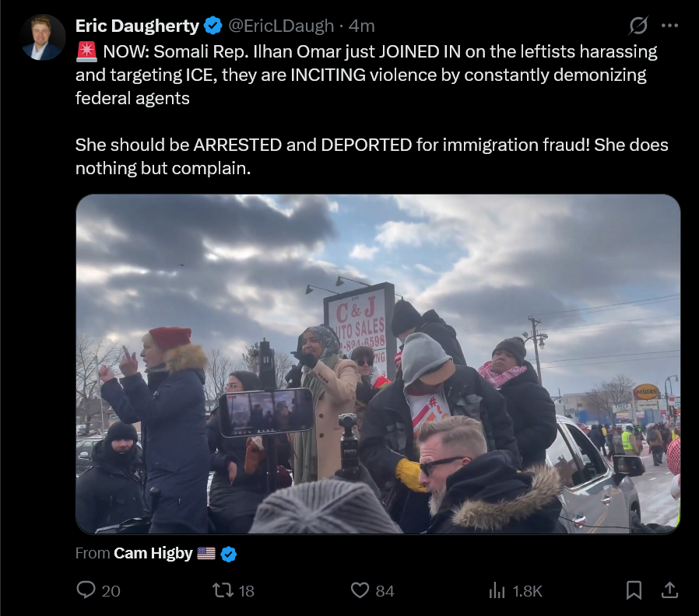Click the reply speech bubble icon
Viewport: 699px width, 616px height.
tap(86, 590)
